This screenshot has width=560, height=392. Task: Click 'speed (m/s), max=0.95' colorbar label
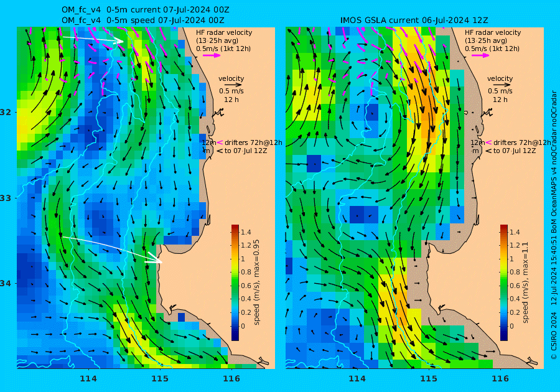pos(256,282)
